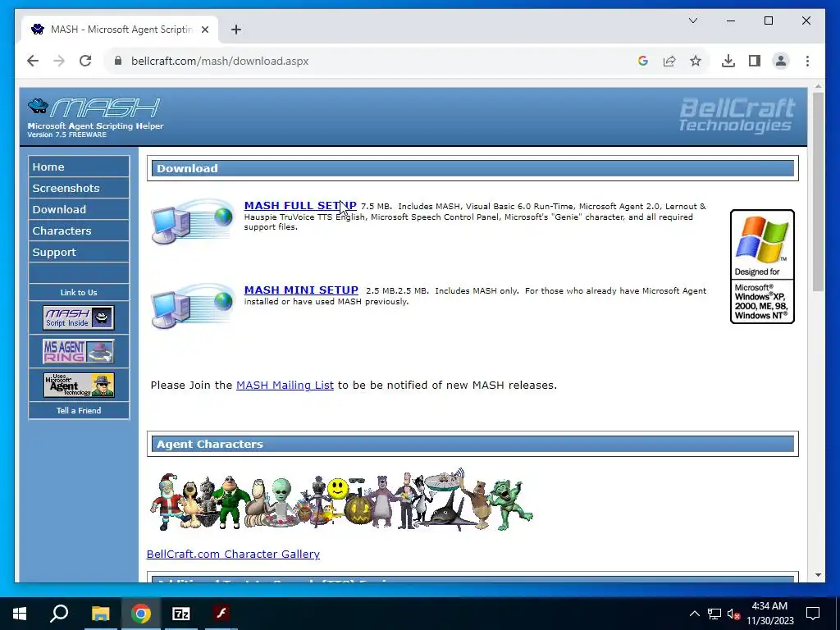Open the Home navigation item

[79, 167]
